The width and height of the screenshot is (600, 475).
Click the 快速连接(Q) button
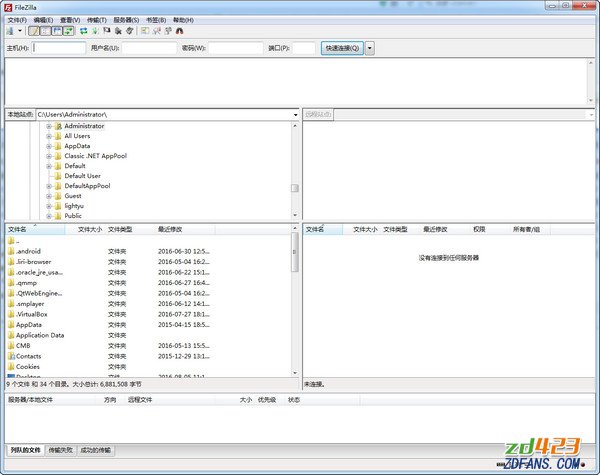click(341, 47)
